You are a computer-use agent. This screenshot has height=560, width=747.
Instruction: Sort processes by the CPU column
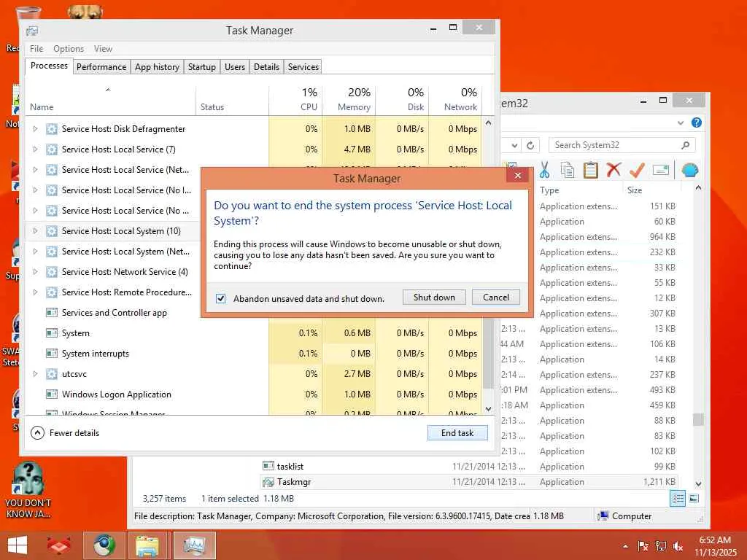pyautogui.click(x=296, y=99)
